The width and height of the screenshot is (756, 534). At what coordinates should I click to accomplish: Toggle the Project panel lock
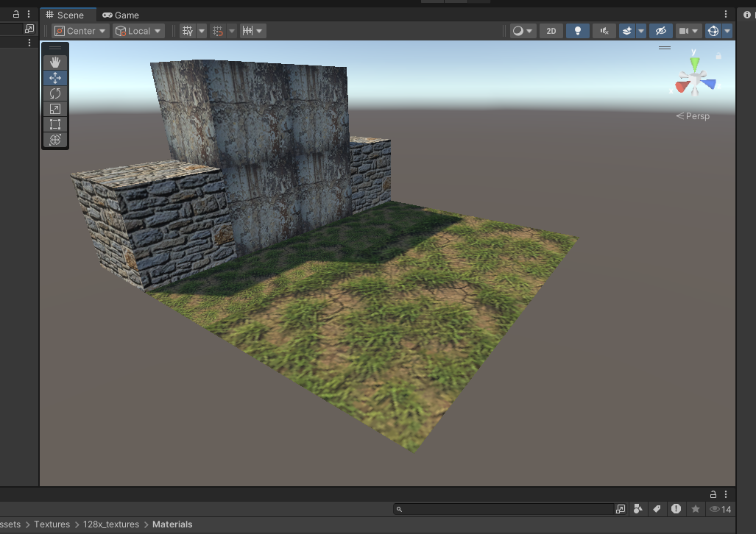[x=713, y=494]
